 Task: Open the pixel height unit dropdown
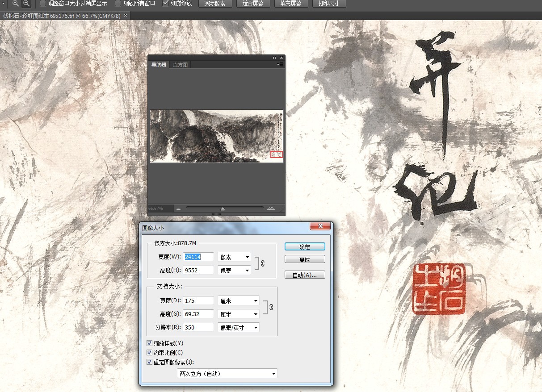(x=234, y=270)
